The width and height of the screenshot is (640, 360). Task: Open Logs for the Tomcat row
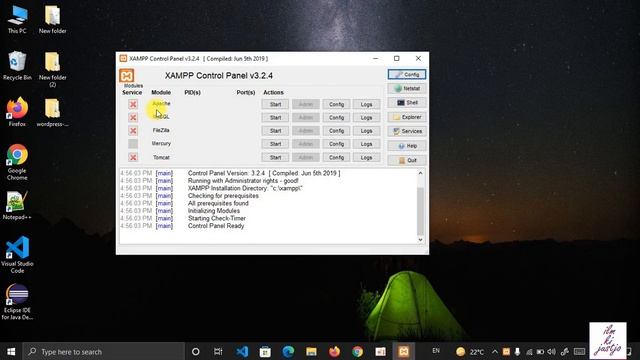[x=367, y=157]
